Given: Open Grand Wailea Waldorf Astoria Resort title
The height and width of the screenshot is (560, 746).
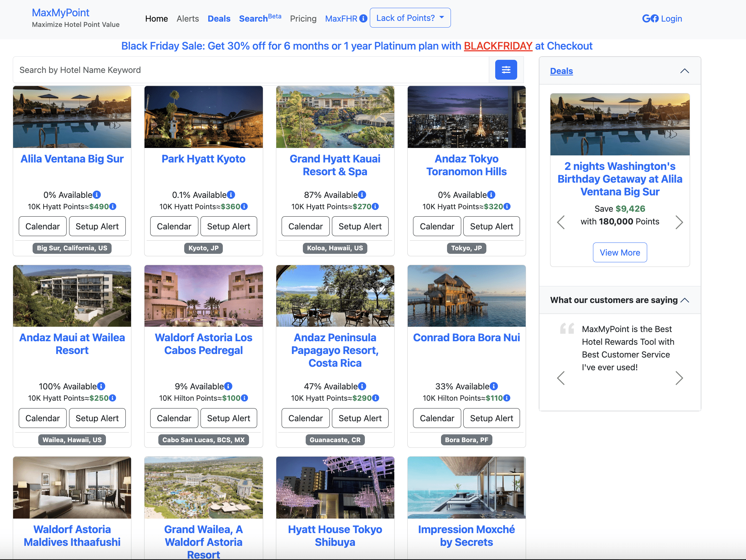Looking at the screenshot, I should pos(204,542).
